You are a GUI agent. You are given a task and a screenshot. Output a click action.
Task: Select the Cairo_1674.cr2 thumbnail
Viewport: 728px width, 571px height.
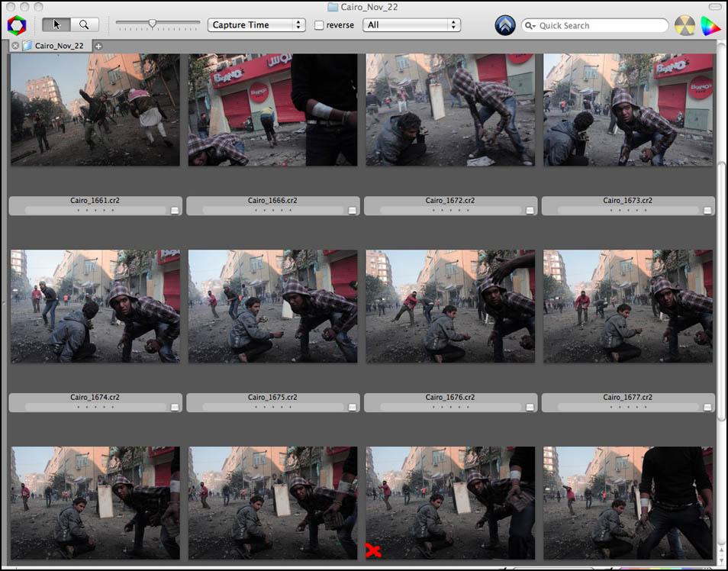95,306
